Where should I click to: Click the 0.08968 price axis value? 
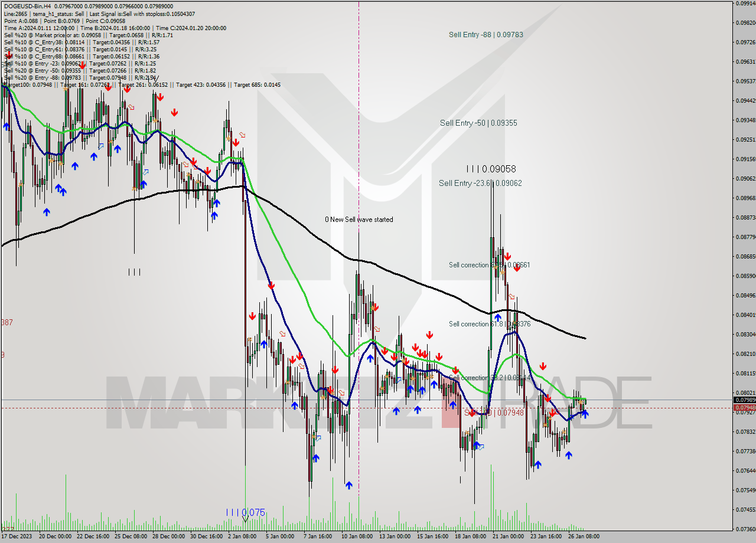(745, 198)
